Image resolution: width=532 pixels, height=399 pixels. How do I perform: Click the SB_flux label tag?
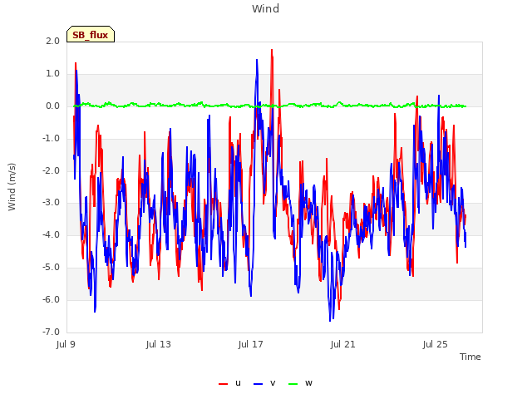pos(91,34)
